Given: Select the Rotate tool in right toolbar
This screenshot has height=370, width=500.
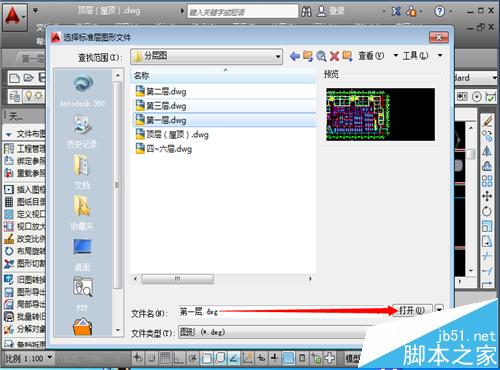Looking at the screenshot, I should [x=487, y=211].
